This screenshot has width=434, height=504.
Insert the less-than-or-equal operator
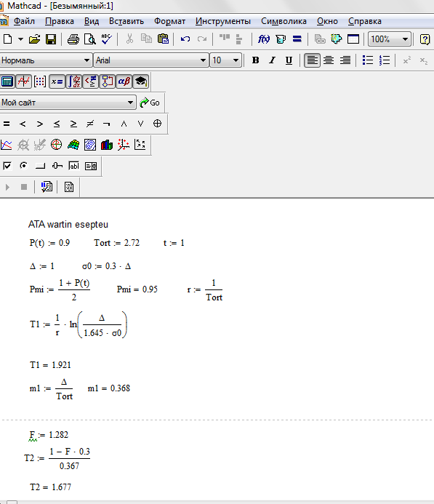point(57,124)
